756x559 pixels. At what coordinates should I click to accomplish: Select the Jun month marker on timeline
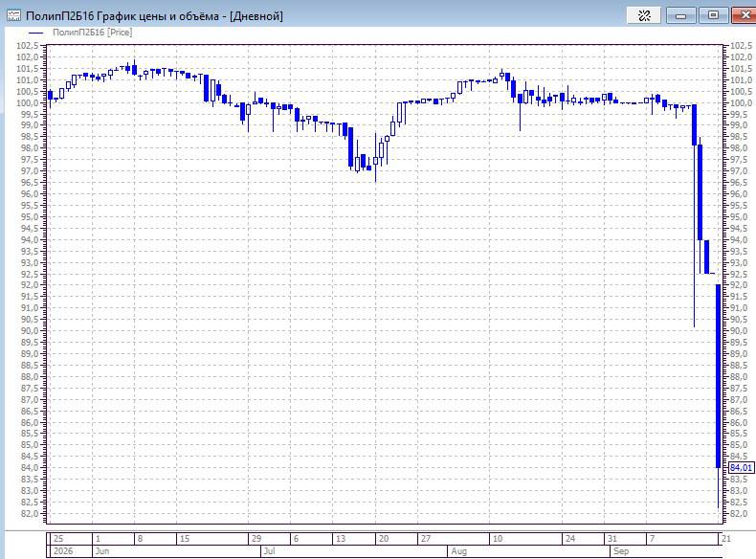(102, 550)
